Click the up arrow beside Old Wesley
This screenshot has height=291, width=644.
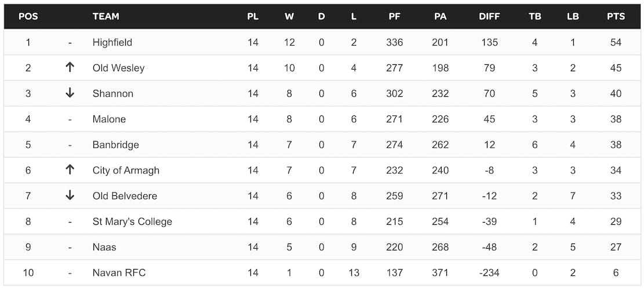70,68
